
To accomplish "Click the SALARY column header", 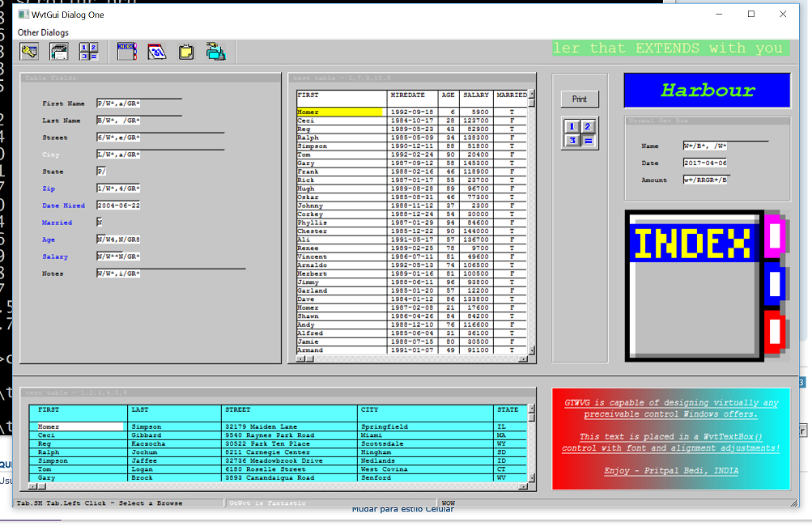I will click(476, 95).
